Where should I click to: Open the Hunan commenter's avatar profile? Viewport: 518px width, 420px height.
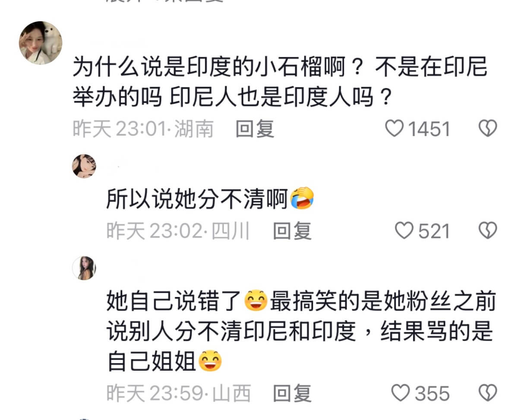point(41,43)
